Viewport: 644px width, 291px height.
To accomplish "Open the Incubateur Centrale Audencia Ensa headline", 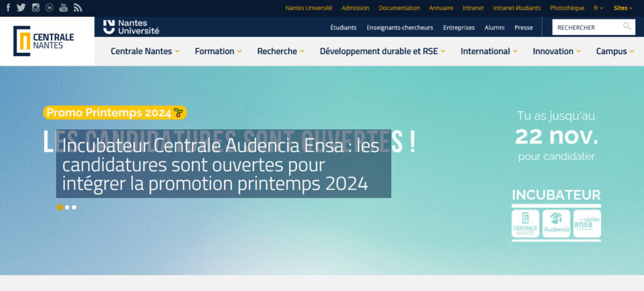I will (223, 165).
